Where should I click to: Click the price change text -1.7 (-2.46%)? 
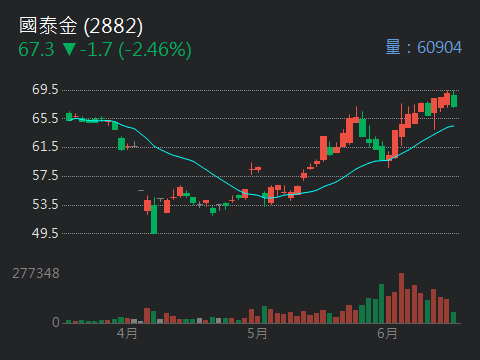pyautogui.click(x=136, y=50)
